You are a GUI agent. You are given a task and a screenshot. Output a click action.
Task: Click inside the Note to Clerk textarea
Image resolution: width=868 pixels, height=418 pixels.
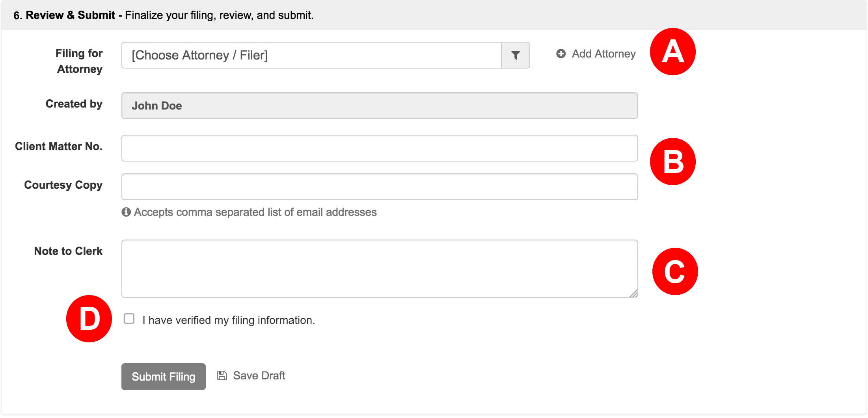click(379, 269)
